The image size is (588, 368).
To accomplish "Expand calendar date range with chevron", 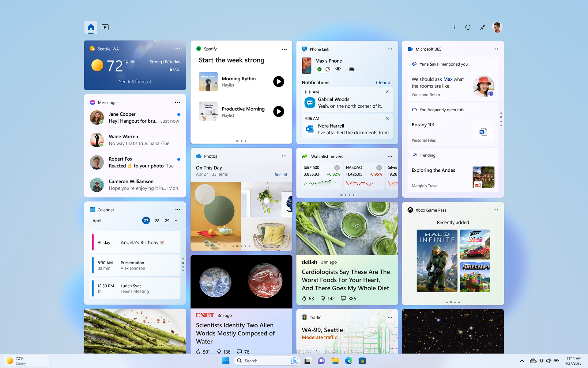I will point(176,220).
